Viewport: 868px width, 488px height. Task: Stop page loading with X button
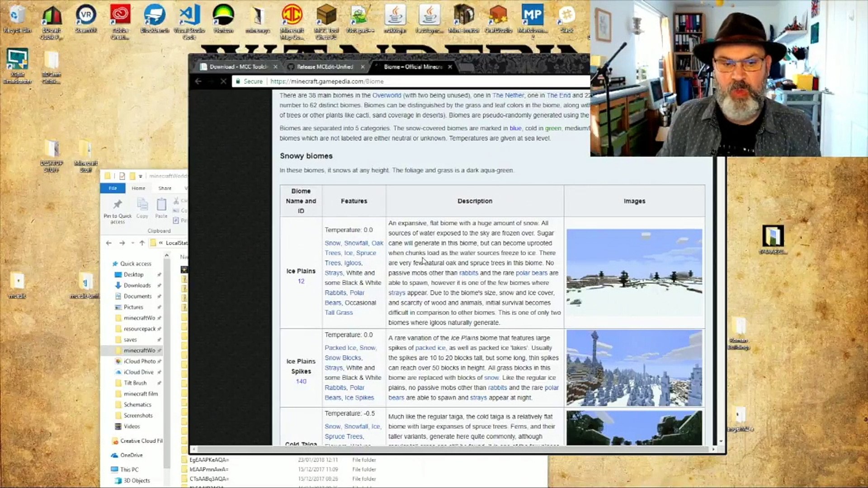(223, 81)
